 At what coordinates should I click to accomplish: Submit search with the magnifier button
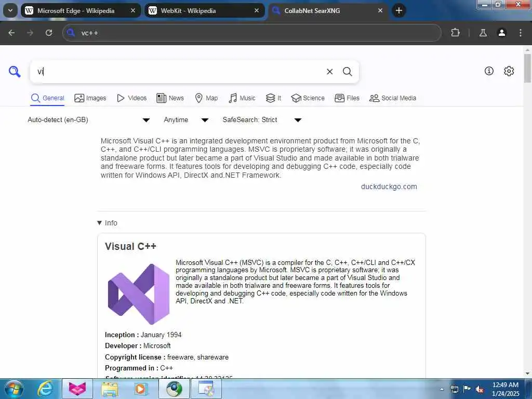[347, 72]
